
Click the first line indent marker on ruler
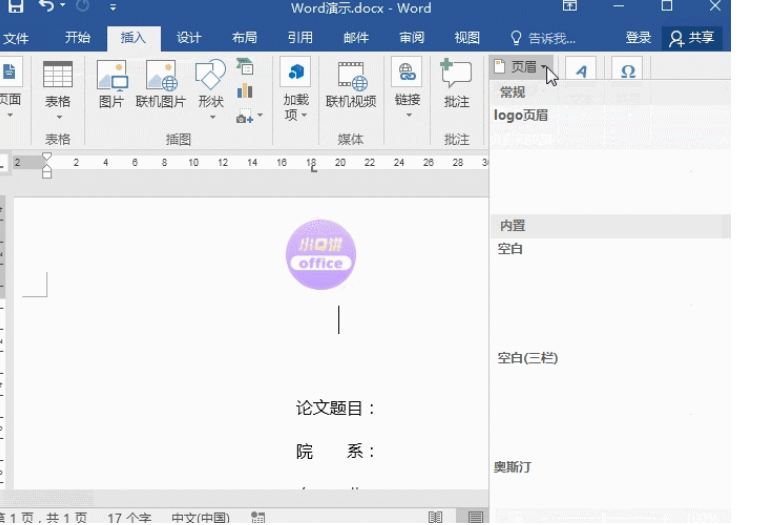click(x=47, y=157)
